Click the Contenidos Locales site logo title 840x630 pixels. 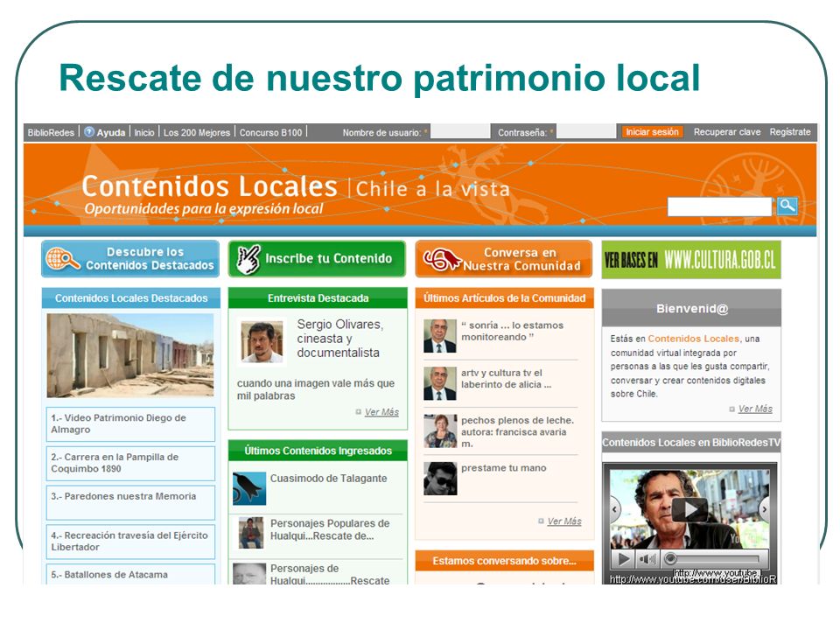209,186
